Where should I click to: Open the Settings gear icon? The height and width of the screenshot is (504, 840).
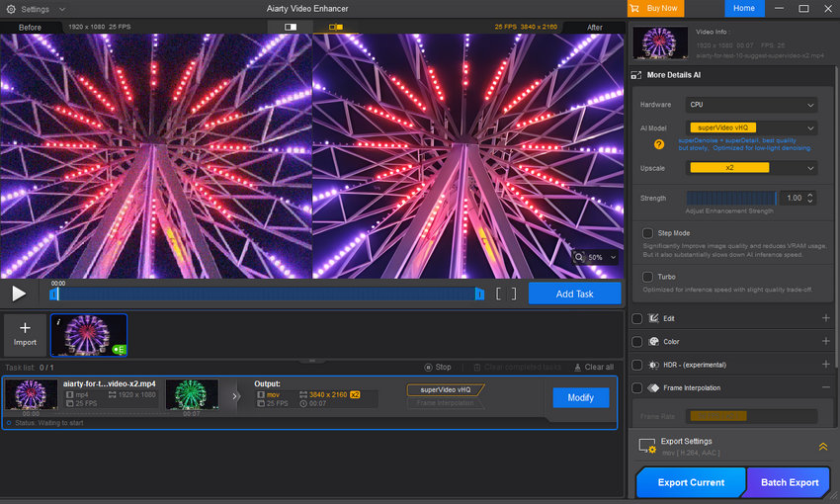(10, 9)
